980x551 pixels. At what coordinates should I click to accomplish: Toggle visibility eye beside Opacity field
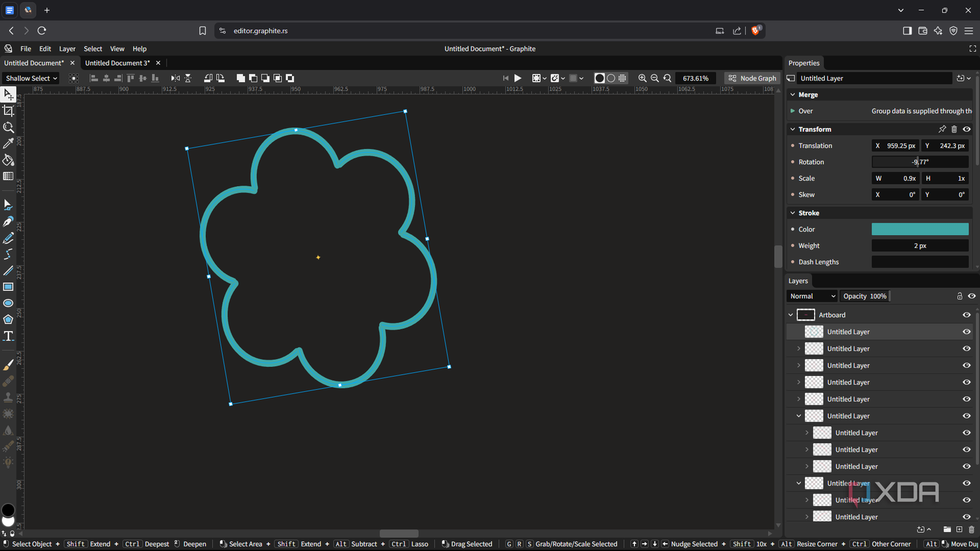click(x=972, y=296)
